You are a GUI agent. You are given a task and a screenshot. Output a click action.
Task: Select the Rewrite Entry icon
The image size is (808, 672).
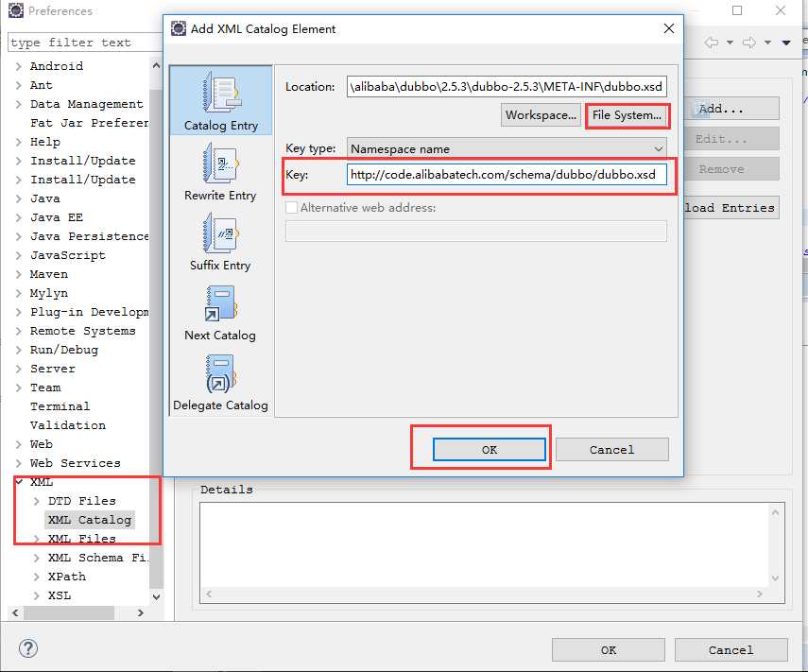221,163
